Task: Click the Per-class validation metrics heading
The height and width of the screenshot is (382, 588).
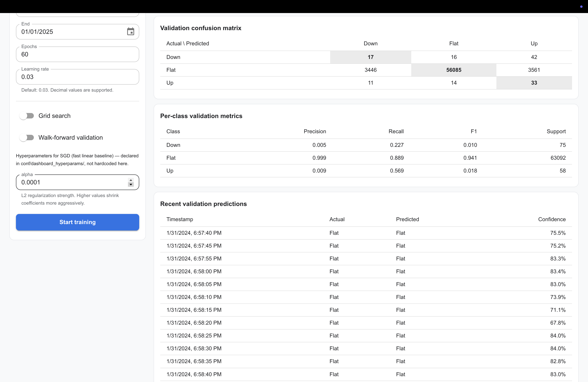Action: 201,116
